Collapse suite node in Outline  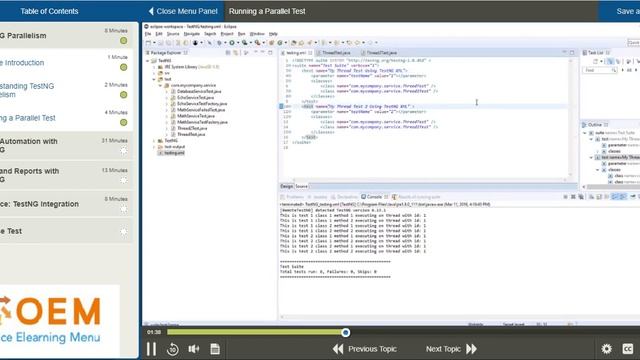[x=585, y=133]
